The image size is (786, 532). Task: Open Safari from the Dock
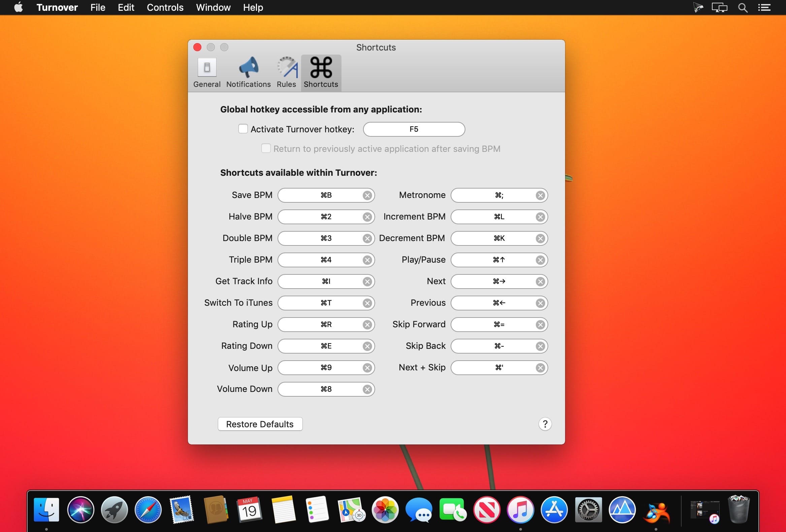[148, 510]
